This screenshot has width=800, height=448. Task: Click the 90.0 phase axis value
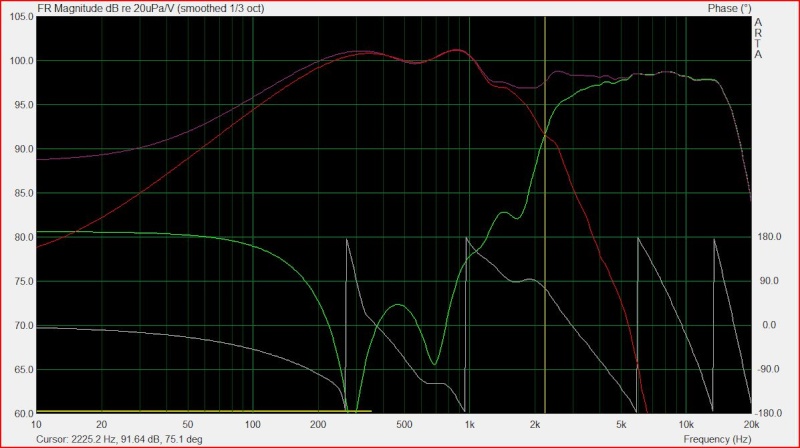click(x=769, y=281)
